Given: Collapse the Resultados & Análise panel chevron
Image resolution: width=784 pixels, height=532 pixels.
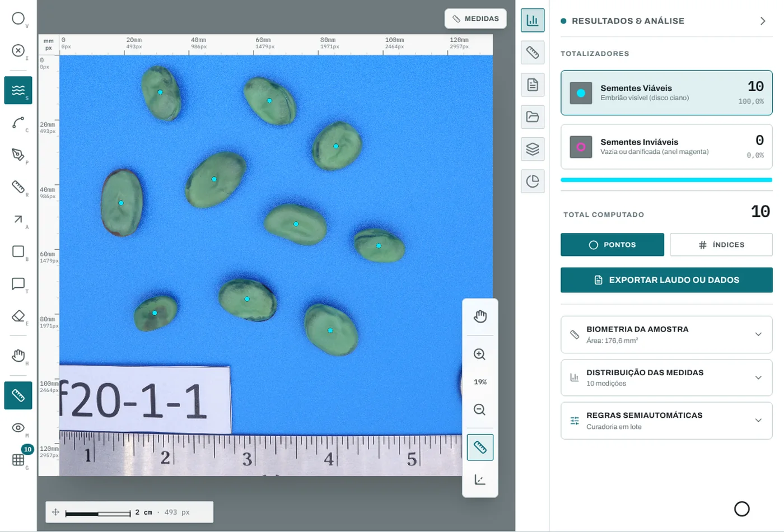Looking at the screenshot, I should (x=762, y=21).
